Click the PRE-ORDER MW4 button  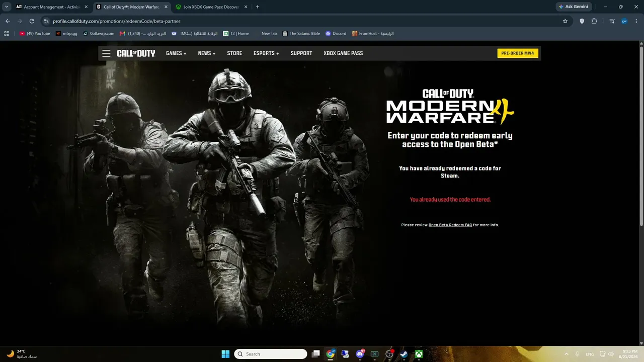518,53
